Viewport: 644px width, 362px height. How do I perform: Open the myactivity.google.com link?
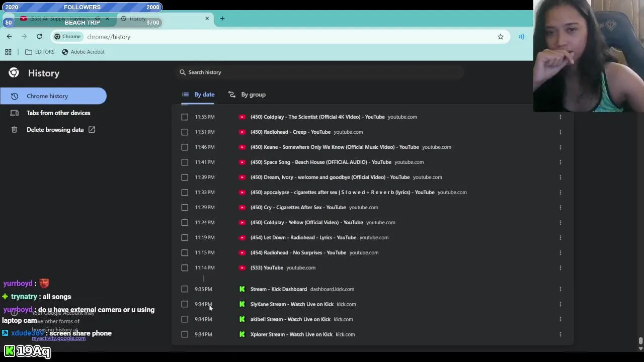[x=58, y=338]
